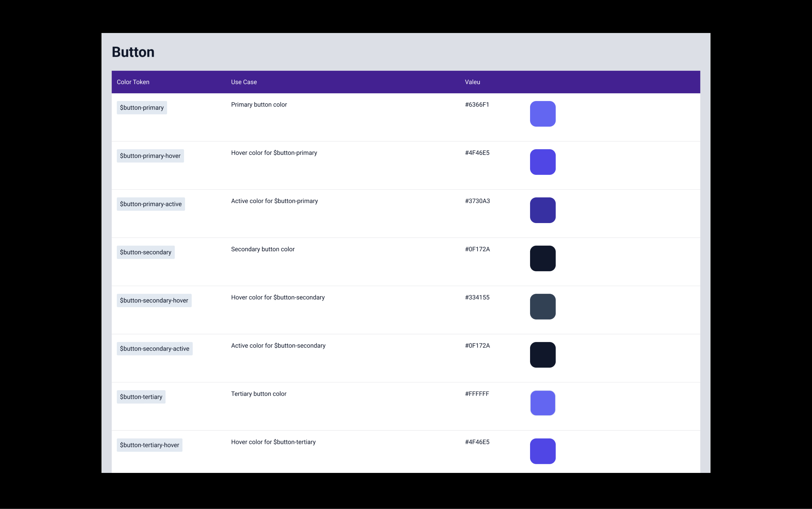Image resolution: width=812 pixels, height=509 pixels.
Task: Click the $button-primary-active color swatch
Action: [542, 210]
